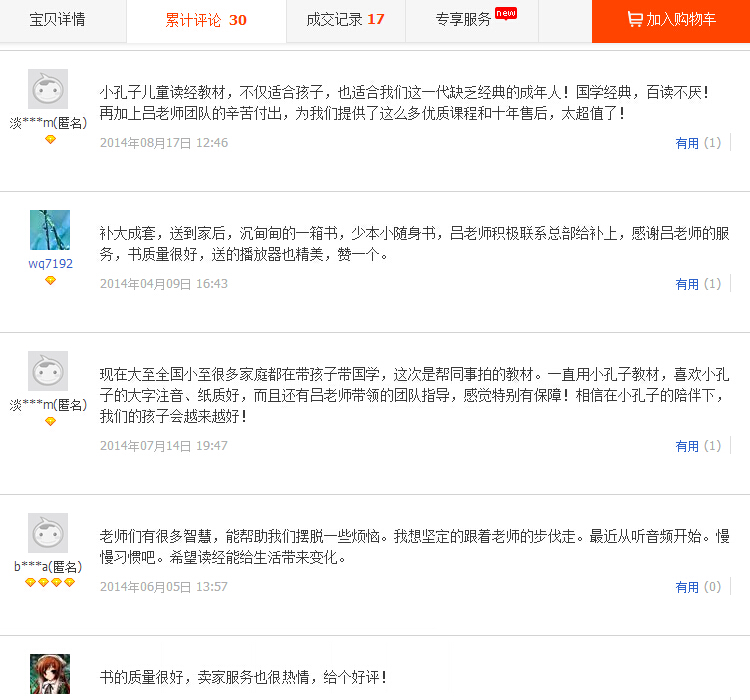Click the 加入购物车 button
The width and height of the screenshot is (750, 700).
click(x=671, y=20)
